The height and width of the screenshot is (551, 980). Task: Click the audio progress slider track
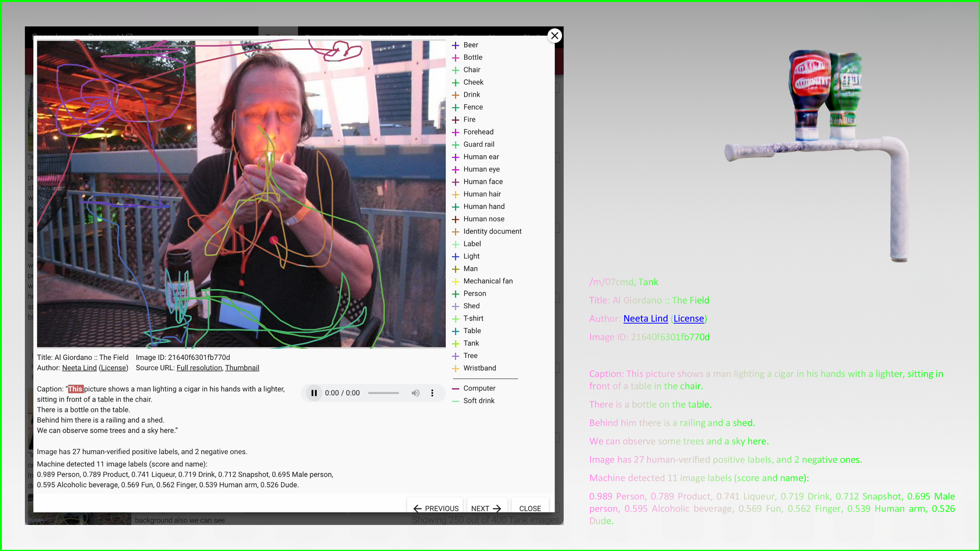click(x=383, y=393)
